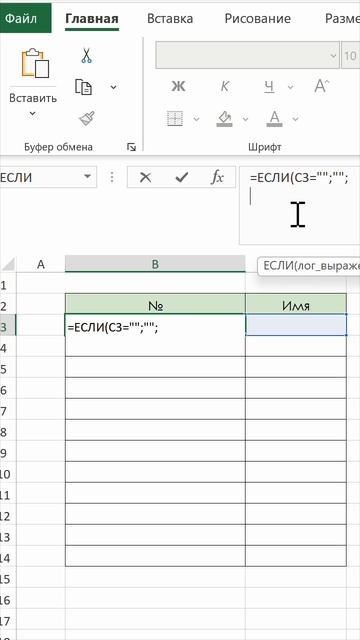Image resolution: width=360 pixels, height=640 pixels.
Task: Toggle underline Ч formatting
Action: [269, 86]
